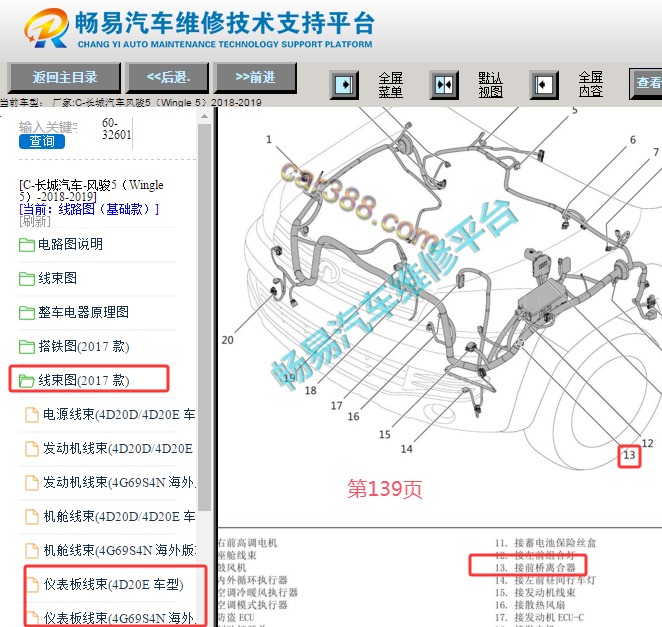This screenshot has width=662, height=627.
Task: Click the 返回主目录 button
Action: [65, 77]
